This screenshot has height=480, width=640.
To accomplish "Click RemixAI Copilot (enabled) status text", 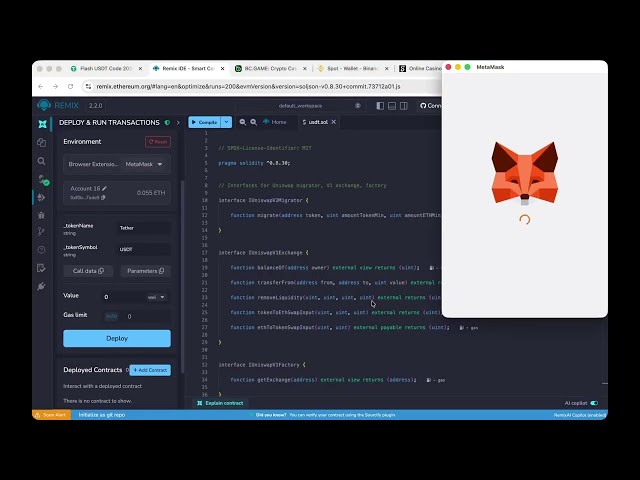I will click(580, 415).
